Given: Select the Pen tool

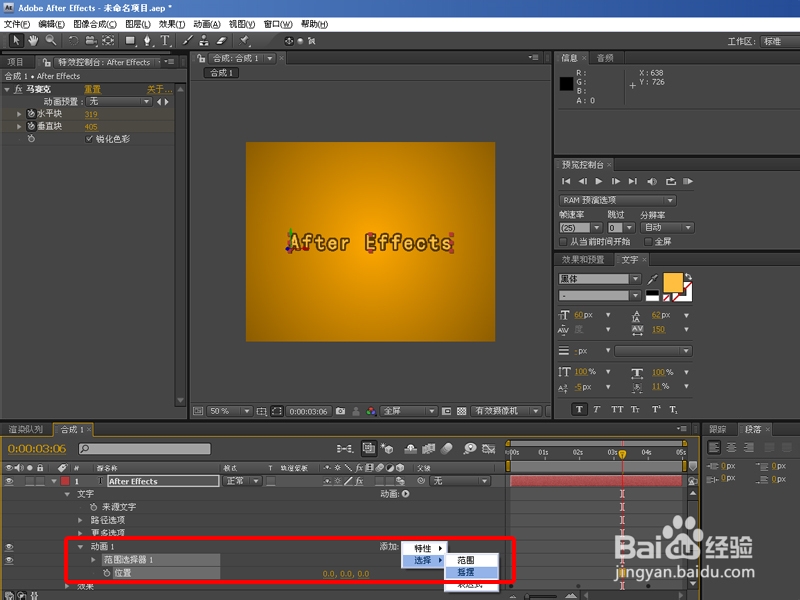Looking at the screenshot, I should click(x=147, y=40).
